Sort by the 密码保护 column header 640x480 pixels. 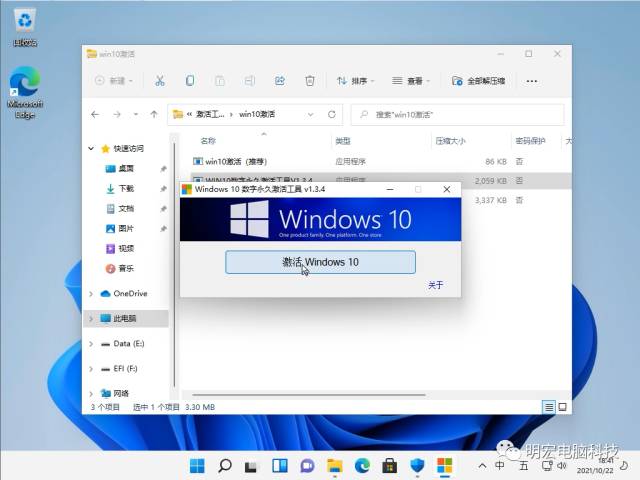pyautogui.click(x=530, y=141)
